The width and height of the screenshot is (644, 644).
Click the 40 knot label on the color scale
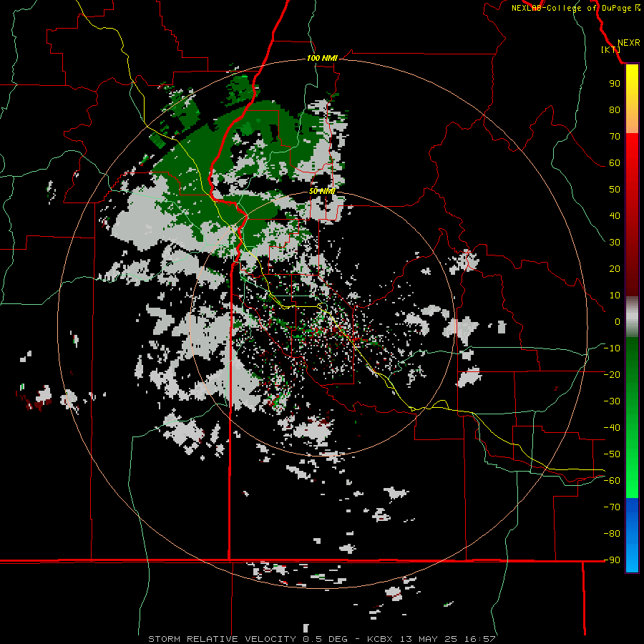point(615,215)
